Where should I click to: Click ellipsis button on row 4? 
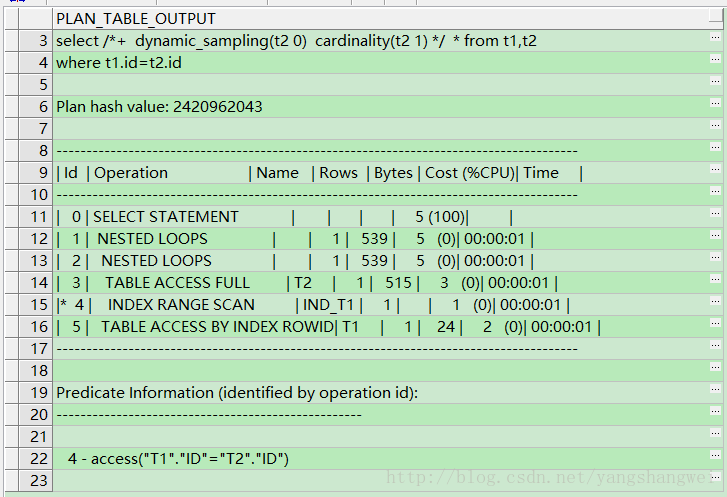715,62
